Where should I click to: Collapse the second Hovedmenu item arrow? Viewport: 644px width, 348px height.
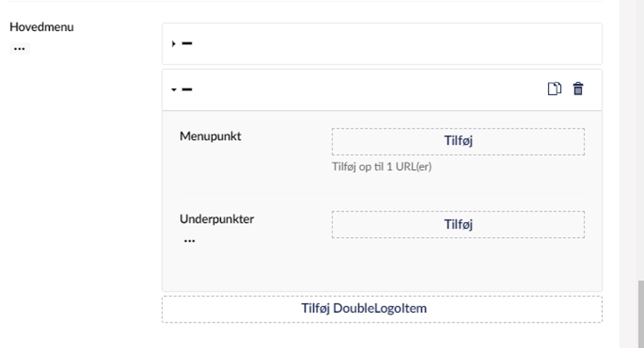pos(174,90)
